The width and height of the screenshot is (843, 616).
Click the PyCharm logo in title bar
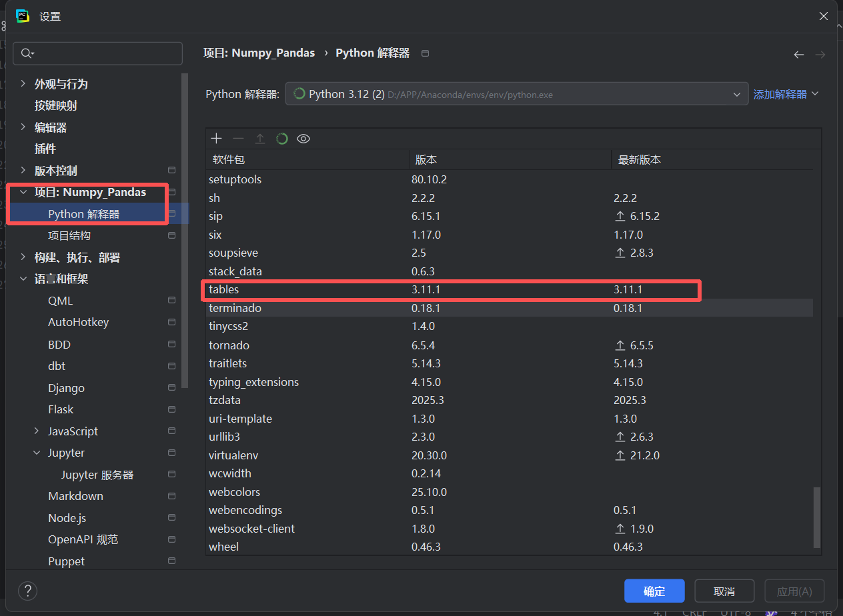coord(23,16)
